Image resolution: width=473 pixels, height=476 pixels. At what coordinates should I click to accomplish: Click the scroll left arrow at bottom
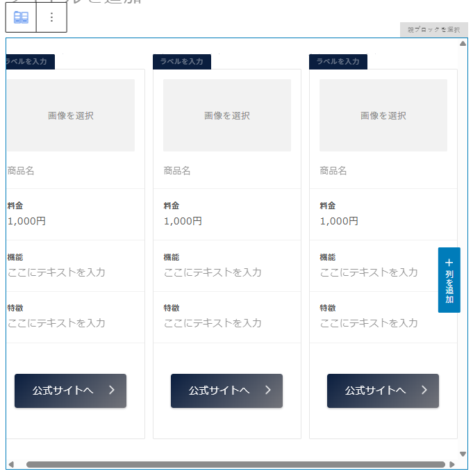(10, 464)
